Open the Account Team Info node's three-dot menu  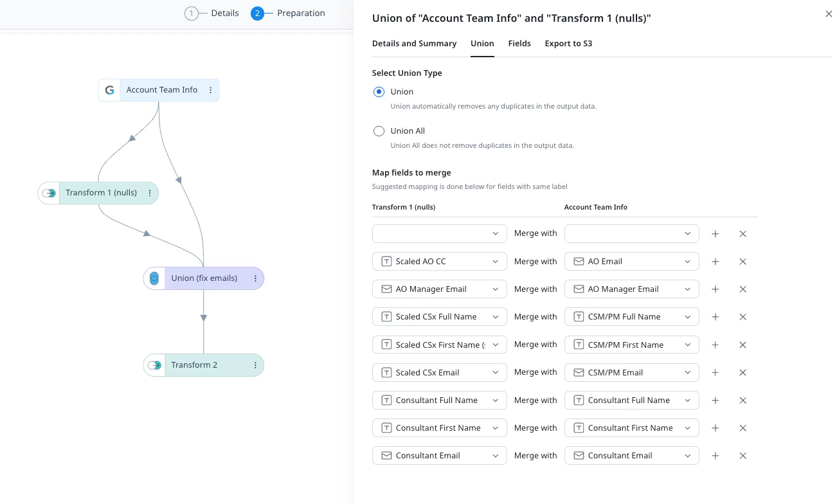click(210, 90)
